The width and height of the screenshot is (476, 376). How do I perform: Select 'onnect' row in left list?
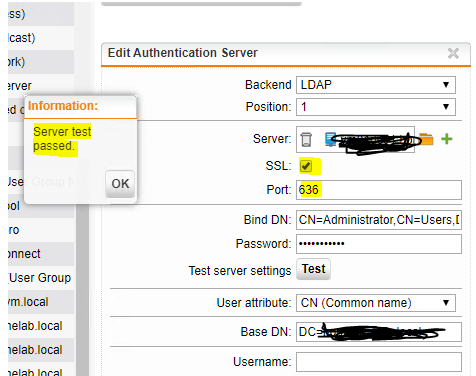pos(41,254)
